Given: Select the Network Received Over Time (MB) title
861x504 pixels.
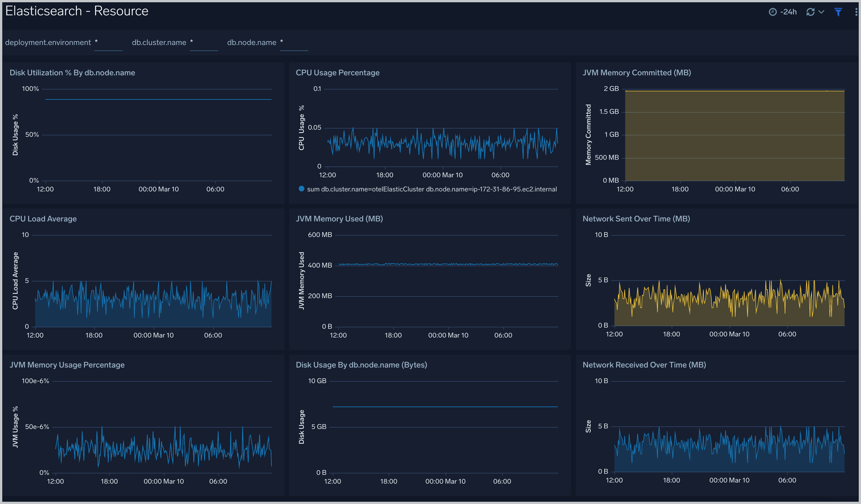Looking at the screenshot, I should click(x=644, y=365).
